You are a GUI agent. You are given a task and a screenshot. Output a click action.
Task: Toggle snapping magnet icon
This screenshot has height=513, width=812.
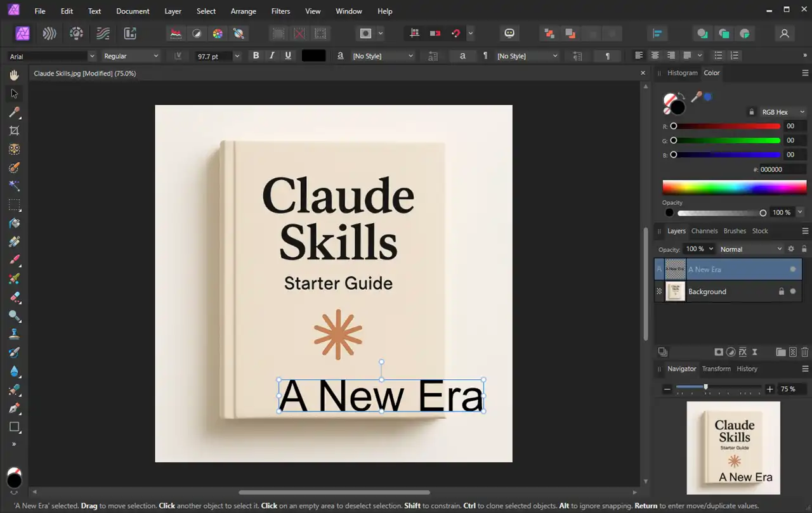coord(455,34)
